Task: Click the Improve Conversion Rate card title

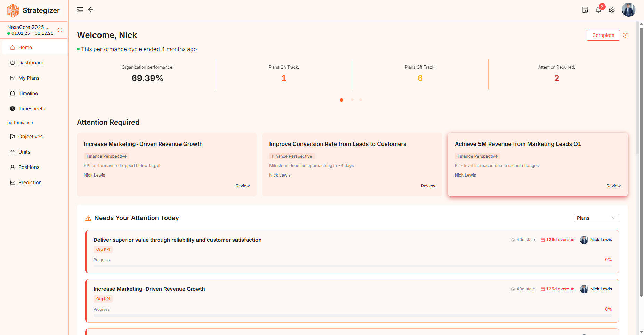Action: (x=338, y=144)
